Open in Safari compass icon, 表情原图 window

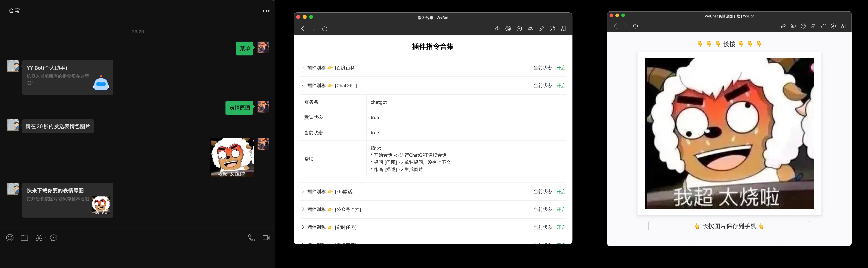click(x=833, y=26)
